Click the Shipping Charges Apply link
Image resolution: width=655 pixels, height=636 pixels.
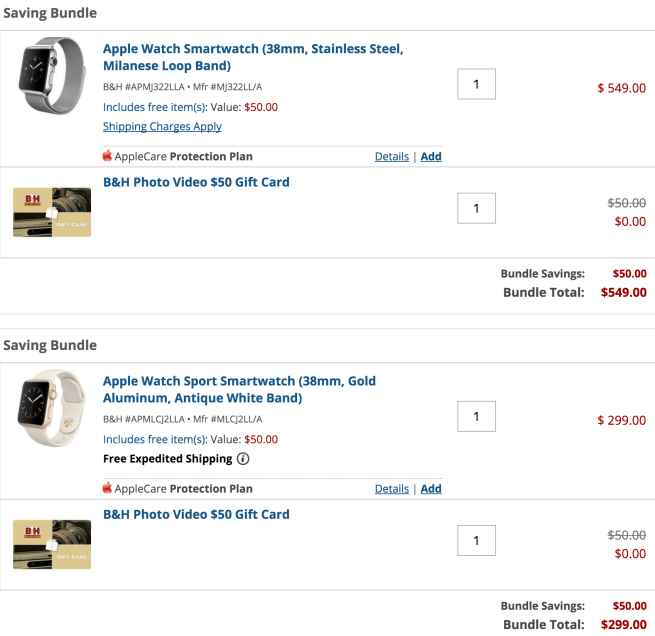click(x=162, y=127)
